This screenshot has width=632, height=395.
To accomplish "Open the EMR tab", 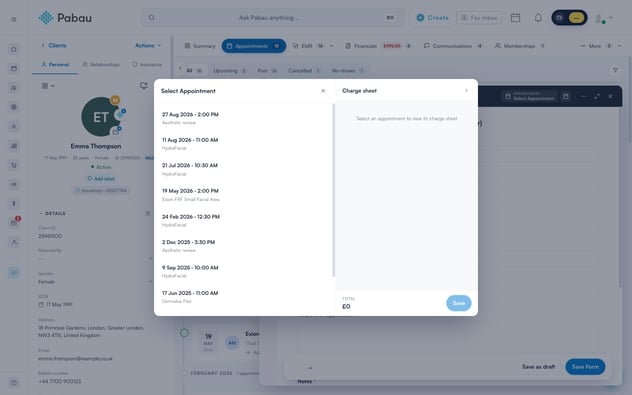I will click(x=308, y=46).
